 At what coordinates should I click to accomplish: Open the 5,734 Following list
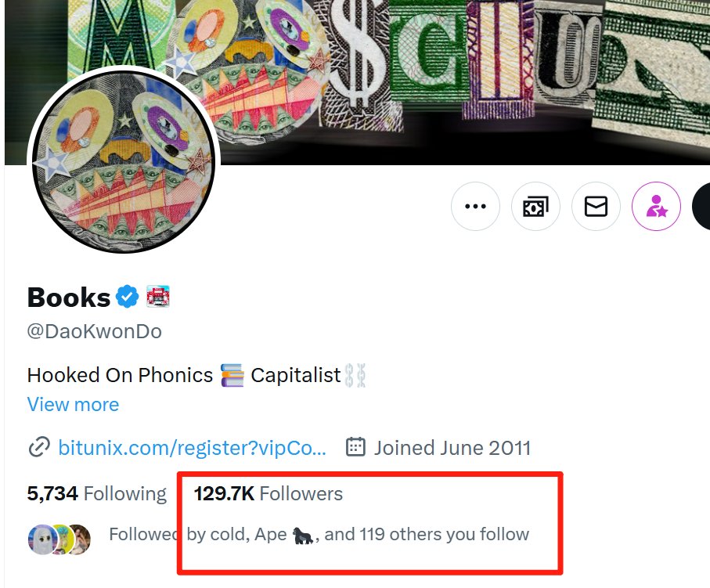[x=96, y=494]
